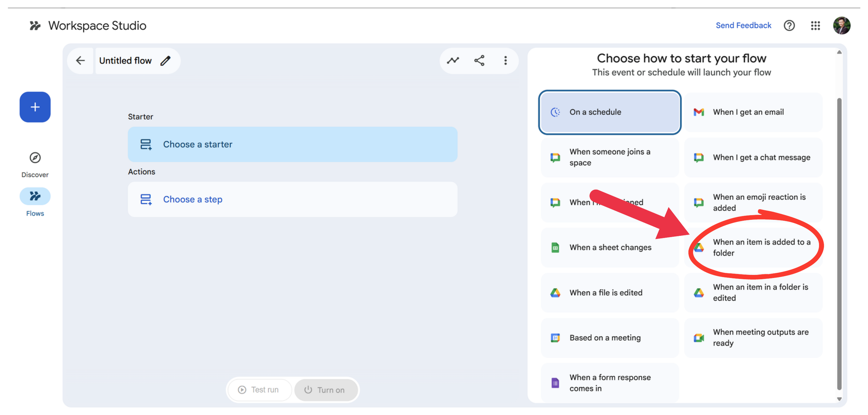The width and height of the screenshot is (868, 415).
Task: Pick When an item in a folder is edited
Action: tap(753, 293)
